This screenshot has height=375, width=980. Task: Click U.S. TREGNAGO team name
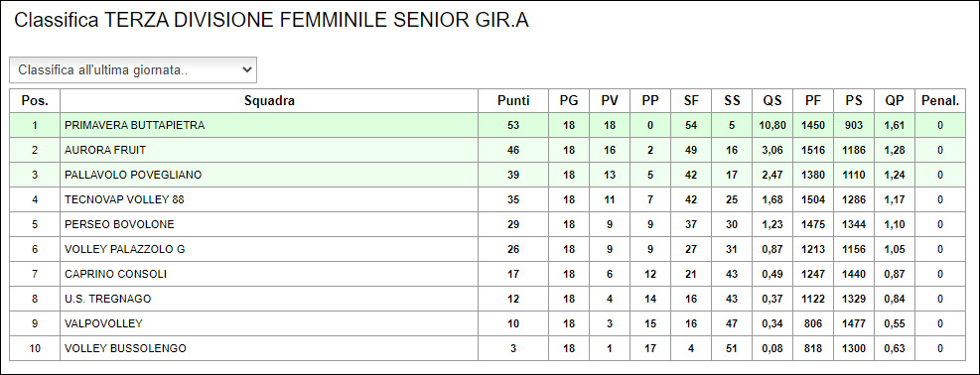pos(108,299)
